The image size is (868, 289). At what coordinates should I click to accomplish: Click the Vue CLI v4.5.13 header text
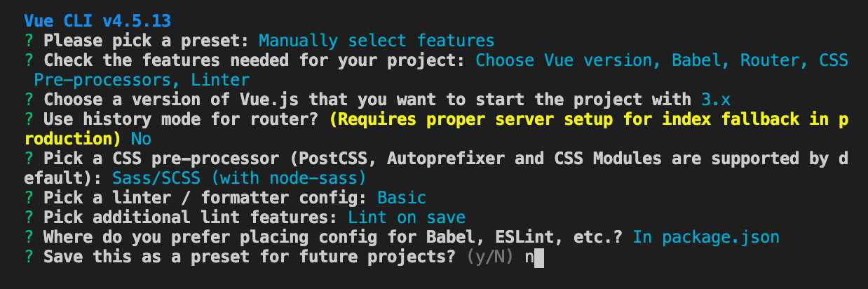pos(97,19)
